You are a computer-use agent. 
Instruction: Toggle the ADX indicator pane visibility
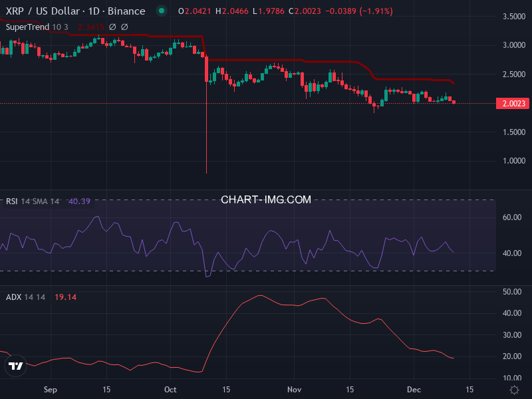13,297
